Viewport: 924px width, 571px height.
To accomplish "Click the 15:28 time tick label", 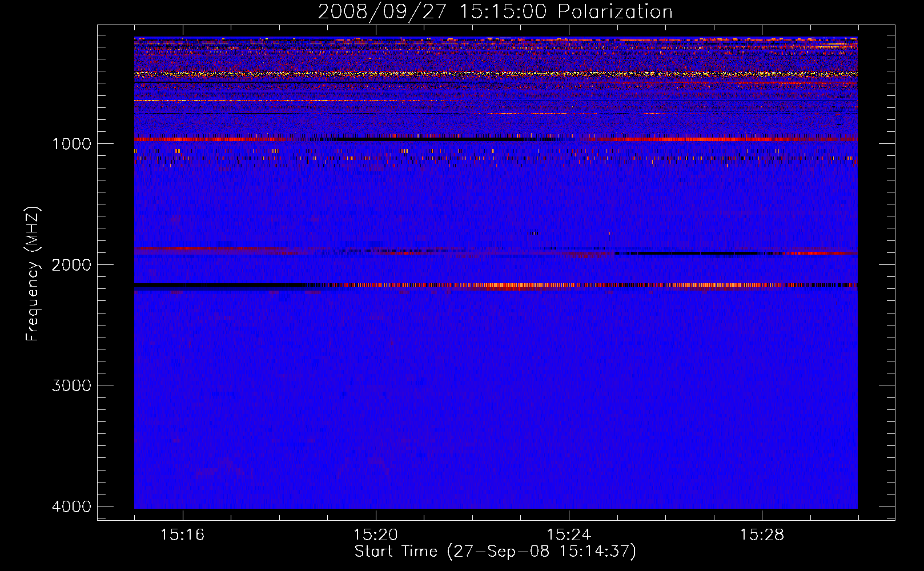I will pyautogui.click(x=762, y=534).
